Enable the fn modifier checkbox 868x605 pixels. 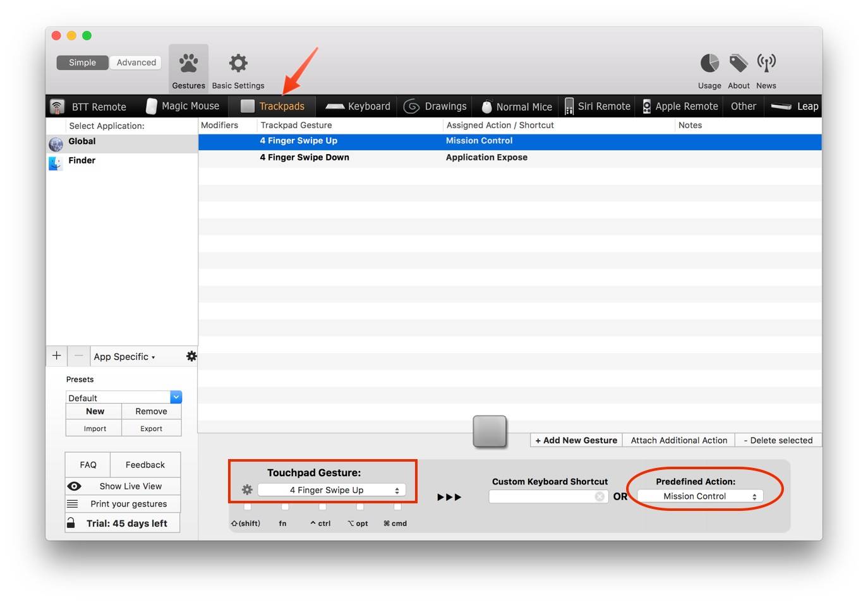pyautogui.click(x=285, y=506)
